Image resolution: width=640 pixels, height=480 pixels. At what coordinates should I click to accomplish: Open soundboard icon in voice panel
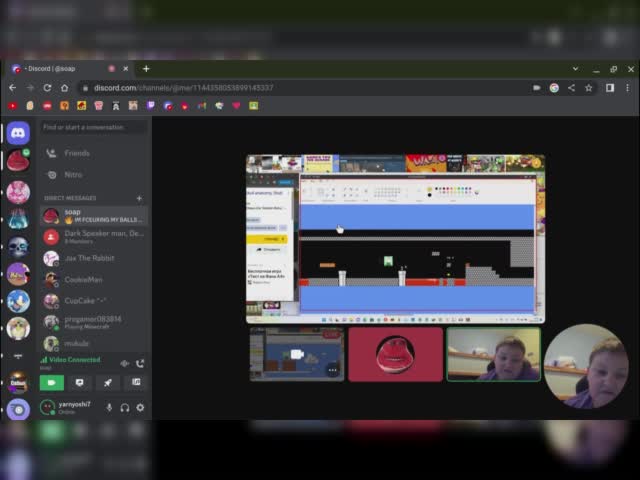[x=136, y=382]
